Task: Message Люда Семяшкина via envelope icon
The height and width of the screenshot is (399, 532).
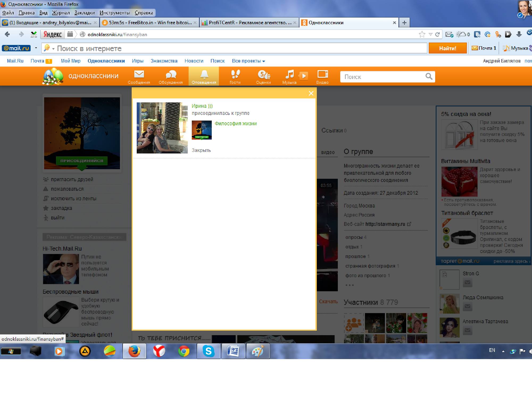Action: coord(467,307)
